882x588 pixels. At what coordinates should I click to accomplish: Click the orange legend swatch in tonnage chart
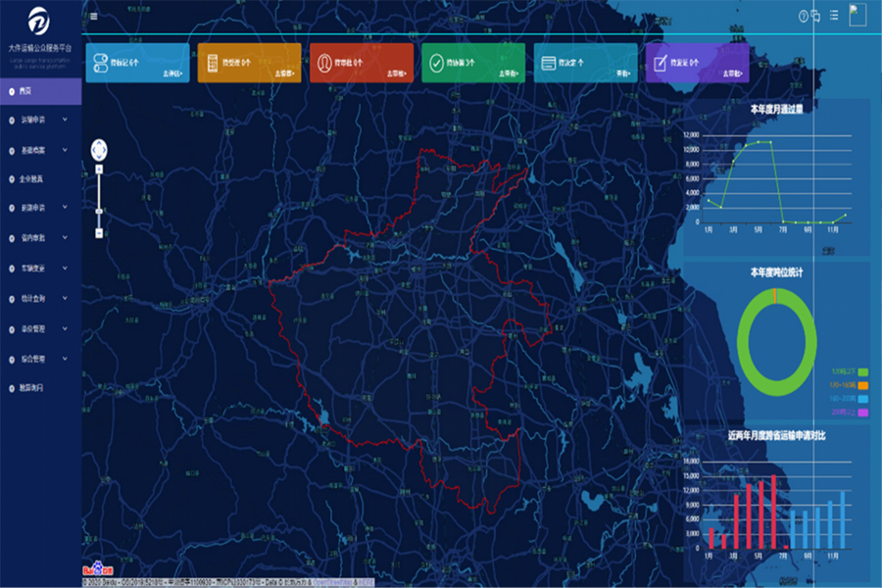click(862, 385)
